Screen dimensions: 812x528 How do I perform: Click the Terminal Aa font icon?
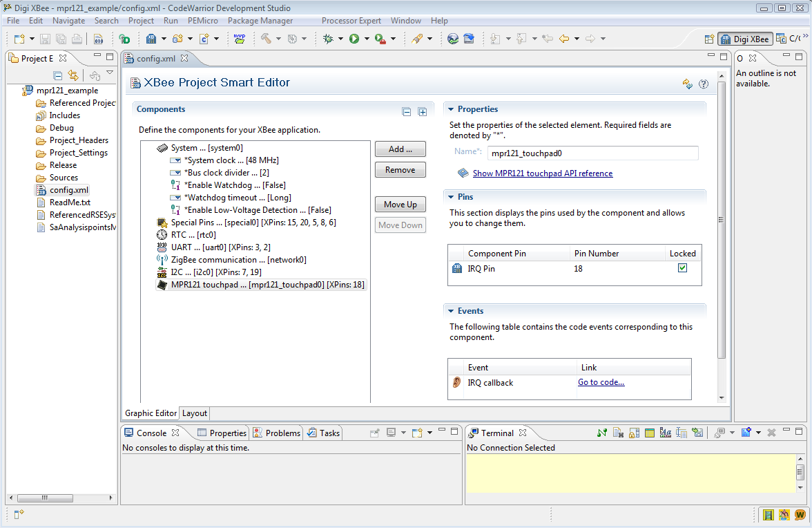[666, 433]
